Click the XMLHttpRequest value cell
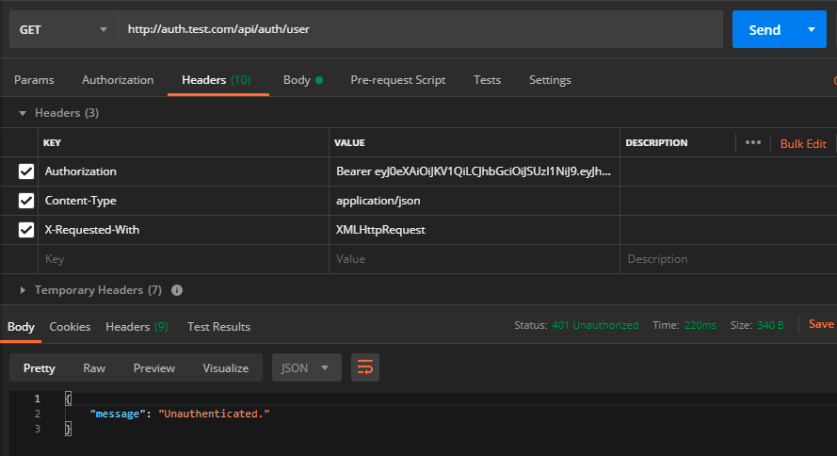837x456 pixels. click(x=474, y=230)
